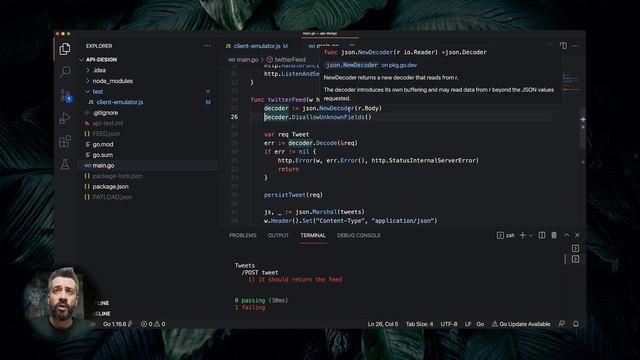The image size is (640, 360).
Task: Click the persistTweet(req) code line
Action: coord(293,195)
